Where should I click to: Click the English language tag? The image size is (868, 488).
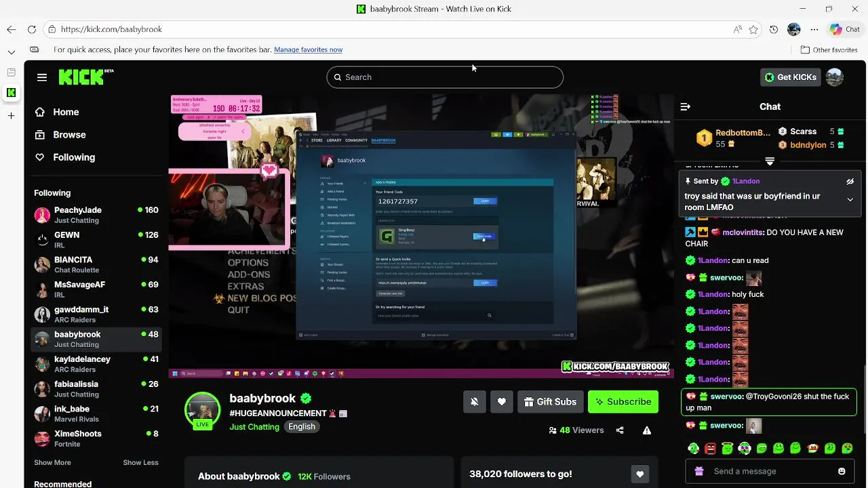tap(302, 427)
